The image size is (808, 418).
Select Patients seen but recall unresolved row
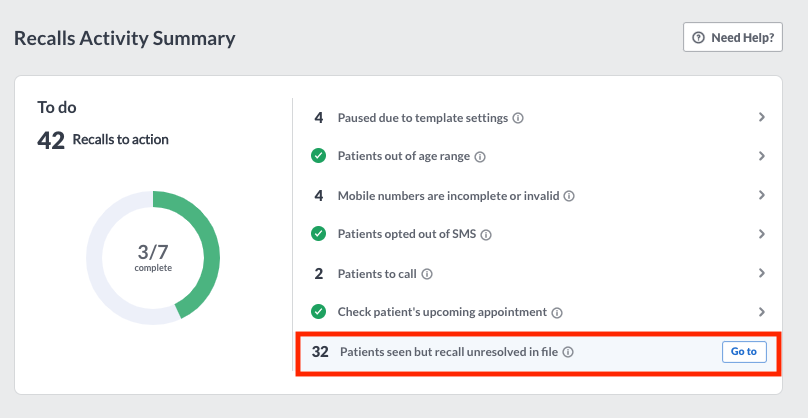(x=538, y=353)
